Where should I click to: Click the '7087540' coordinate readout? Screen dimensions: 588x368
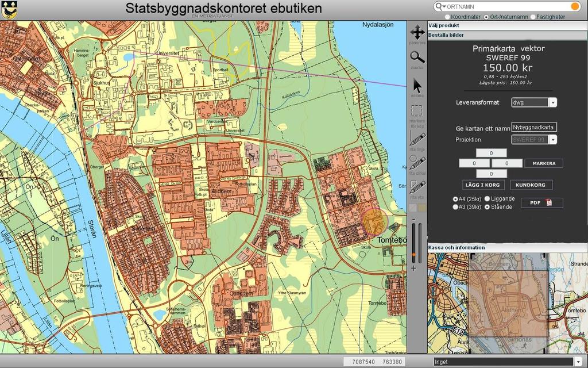point(363,362)
